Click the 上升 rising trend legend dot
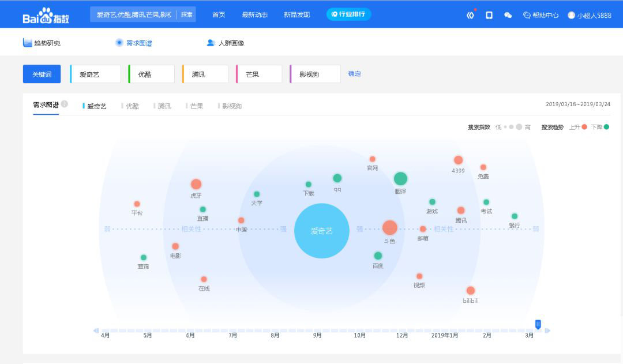Viewport: 623px width, 364px height. (584, 127)
